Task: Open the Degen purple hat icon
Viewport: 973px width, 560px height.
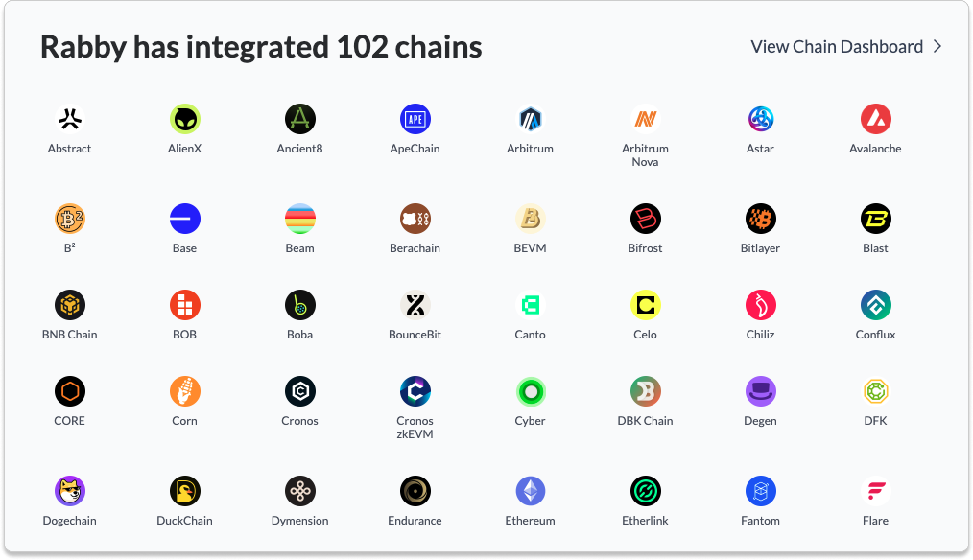Action: 760,391
